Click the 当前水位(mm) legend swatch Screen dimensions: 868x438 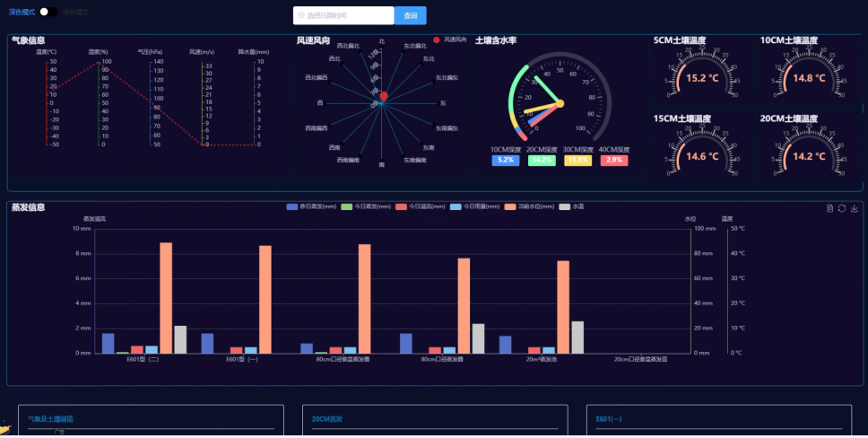pos(509,207)
